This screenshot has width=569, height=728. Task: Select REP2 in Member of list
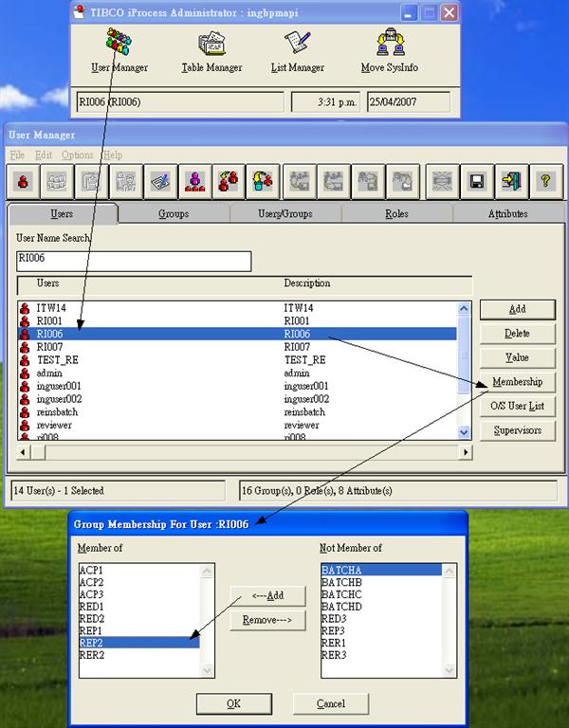click(139, 643)
